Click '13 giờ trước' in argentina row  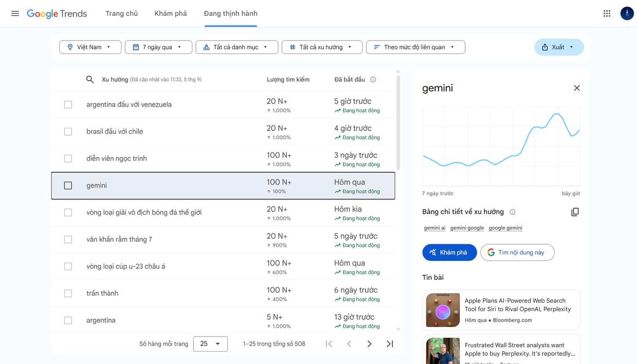click(x=354, y=317)
